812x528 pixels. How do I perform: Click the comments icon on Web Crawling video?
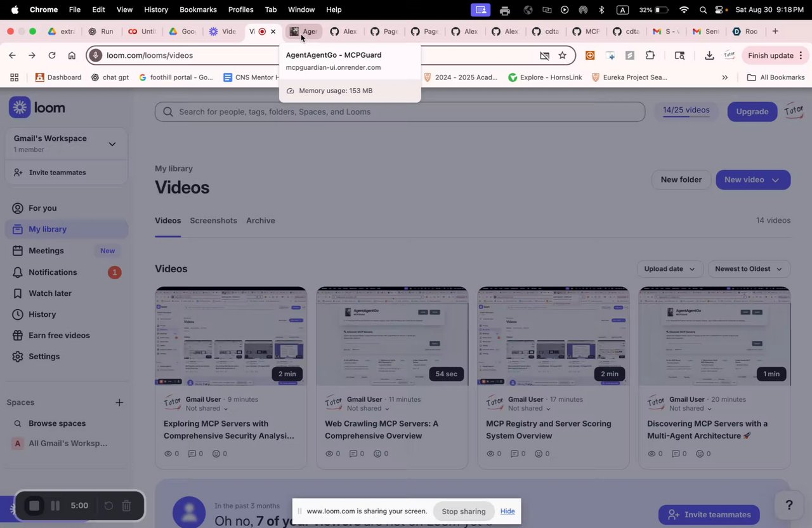coord(354,454)
